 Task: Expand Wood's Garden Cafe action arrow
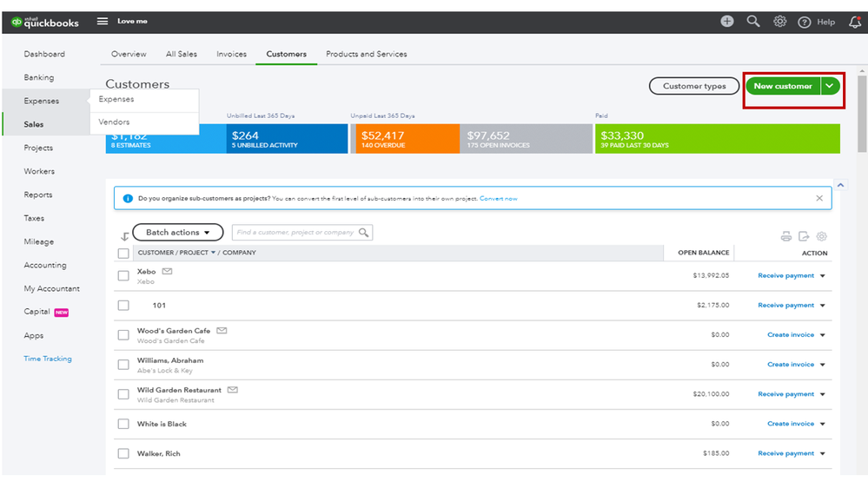click(823, 334)
